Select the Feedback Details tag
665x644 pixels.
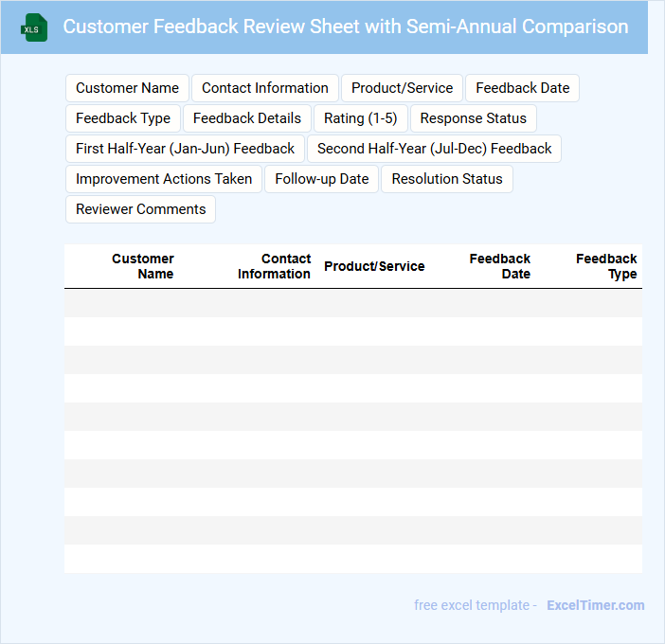click(247, 118)
